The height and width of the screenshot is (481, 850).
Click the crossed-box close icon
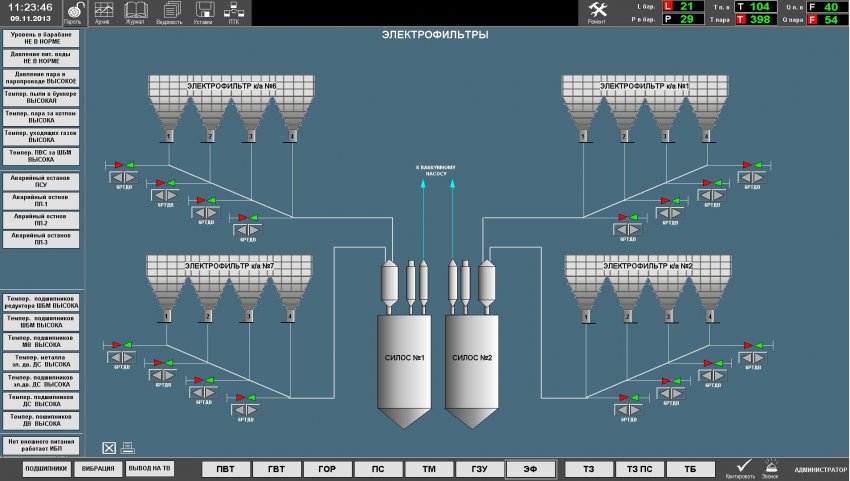point(109,447)
